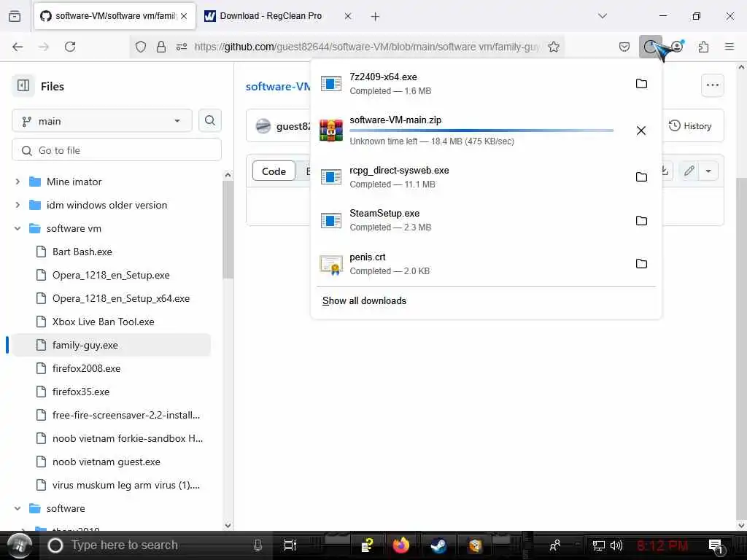747x560 pixels.
Task: Select free-fire-screensaver-2.2-install file
Action: (x=125, y=415)
